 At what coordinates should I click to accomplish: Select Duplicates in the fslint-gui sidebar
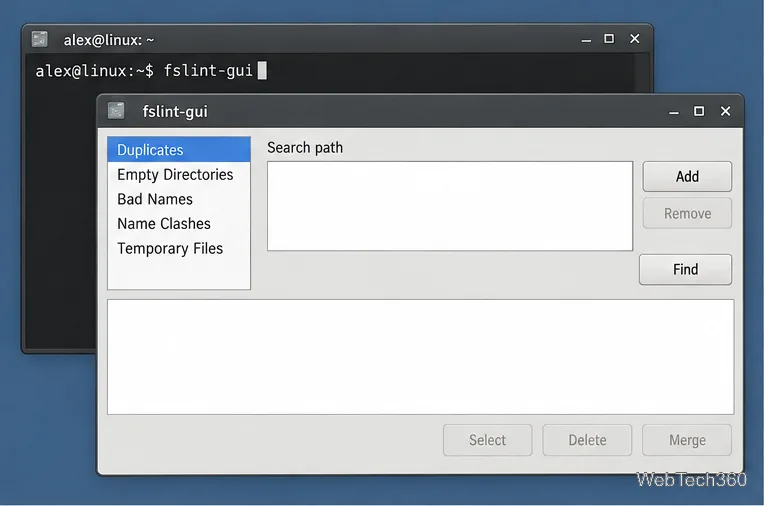point(179,150)
